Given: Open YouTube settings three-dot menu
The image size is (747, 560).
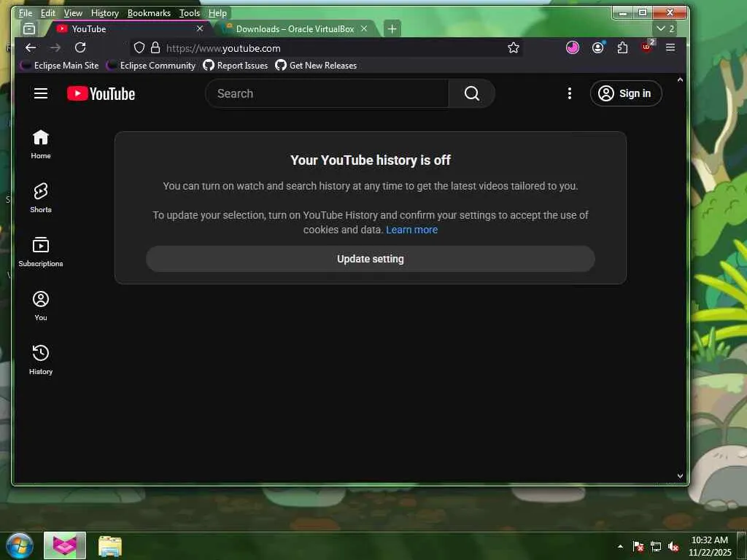Looking at the screenshot, I should click(x=569, y=93).
